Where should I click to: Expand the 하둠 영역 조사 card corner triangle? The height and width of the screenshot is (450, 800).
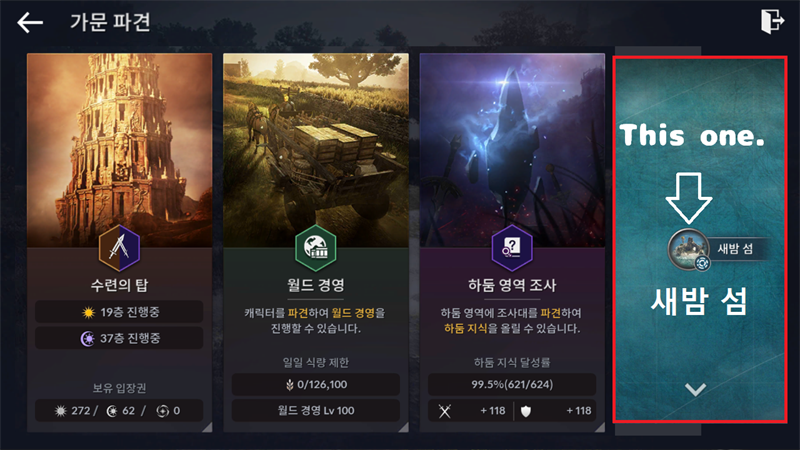pyautogui.click(x=599, y=427)
